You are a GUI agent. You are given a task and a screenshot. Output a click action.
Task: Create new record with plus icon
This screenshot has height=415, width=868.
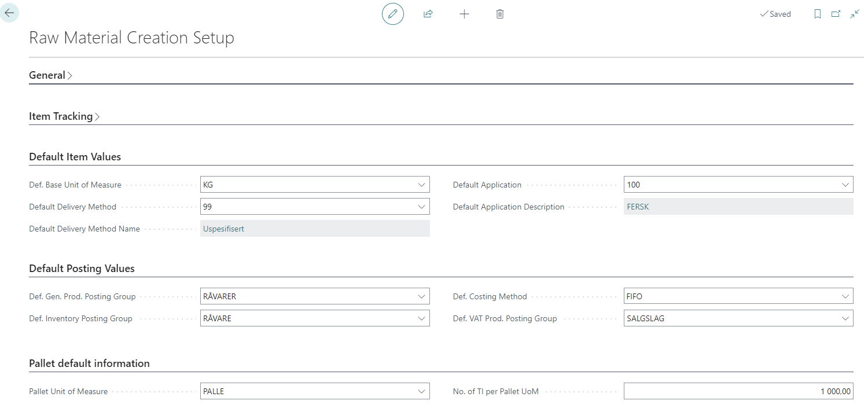pos(464,14)
